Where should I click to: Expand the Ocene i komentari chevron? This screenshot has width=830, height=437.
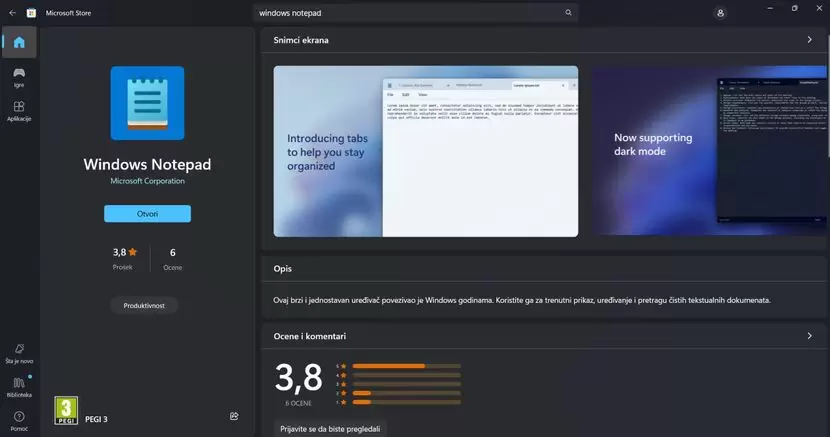click(809, 335)
